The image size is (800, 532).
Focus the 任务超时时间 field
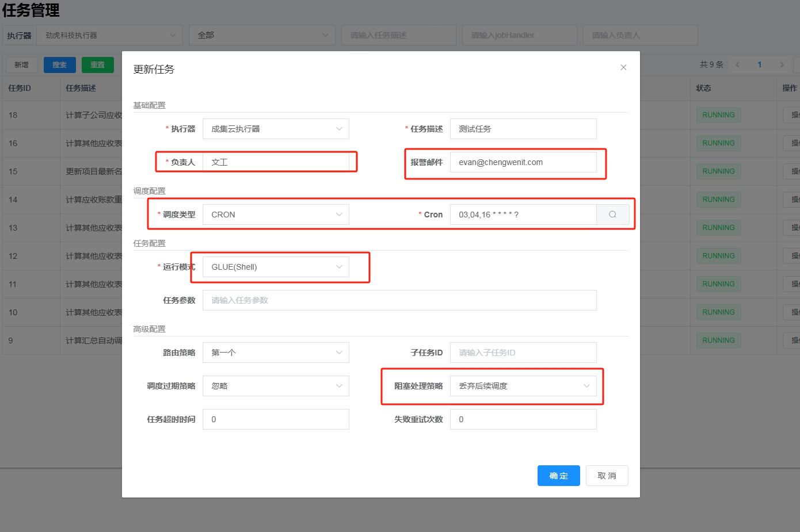[x=276, y=419]
